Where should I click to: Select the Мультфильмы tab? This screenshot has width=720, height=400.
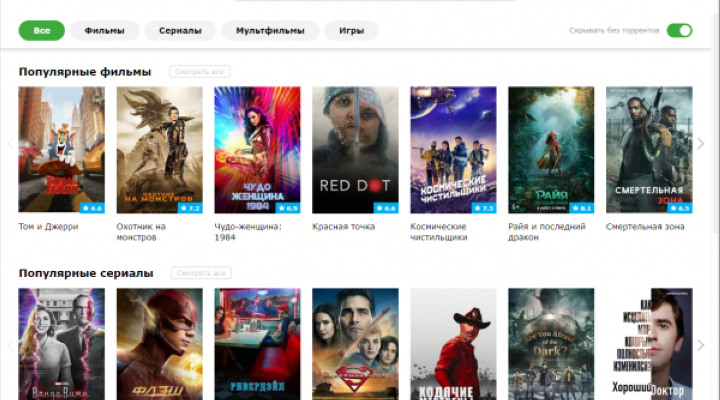tap(270, 31)
